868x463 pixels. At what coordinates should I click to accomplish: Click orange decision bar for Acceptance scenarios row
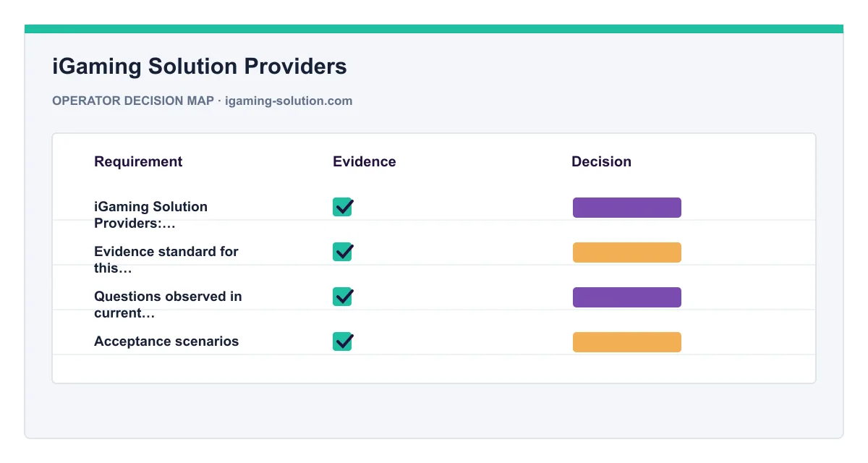(627, 342)
